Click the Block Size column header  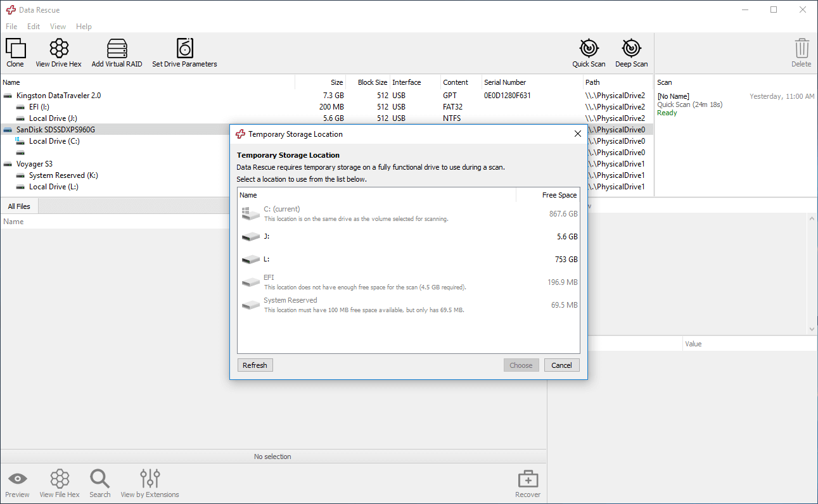pyautogui.click(x=367, y=82)
